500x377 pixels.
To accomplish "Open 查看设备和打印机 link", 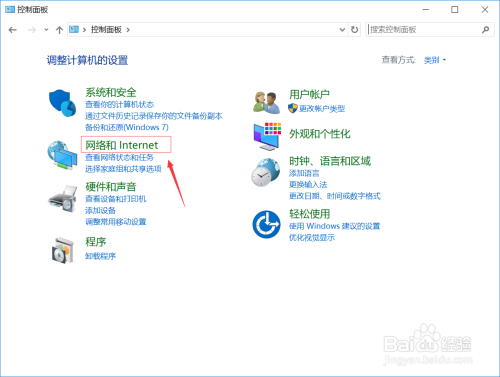I will coord(116,199).
